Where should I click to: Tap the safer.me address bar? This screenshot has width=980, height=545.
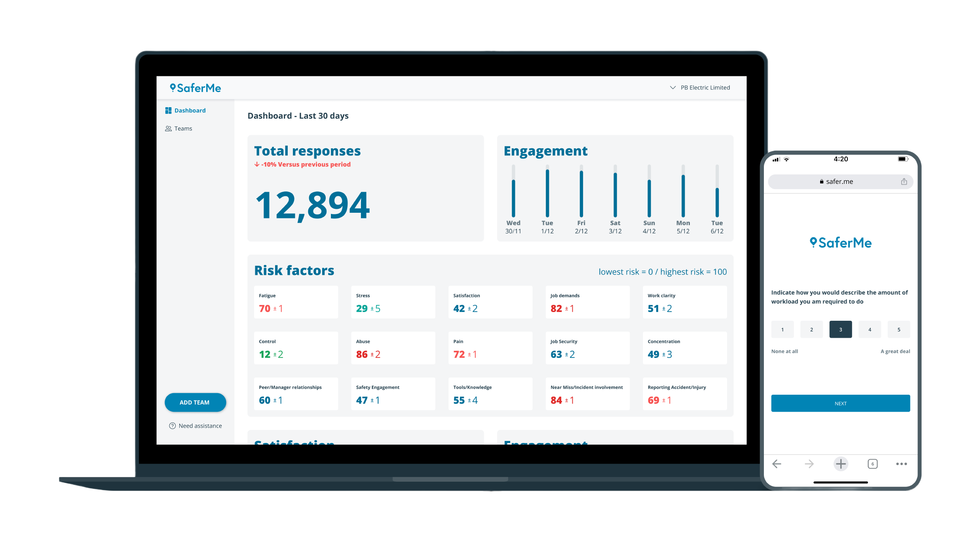840,182
